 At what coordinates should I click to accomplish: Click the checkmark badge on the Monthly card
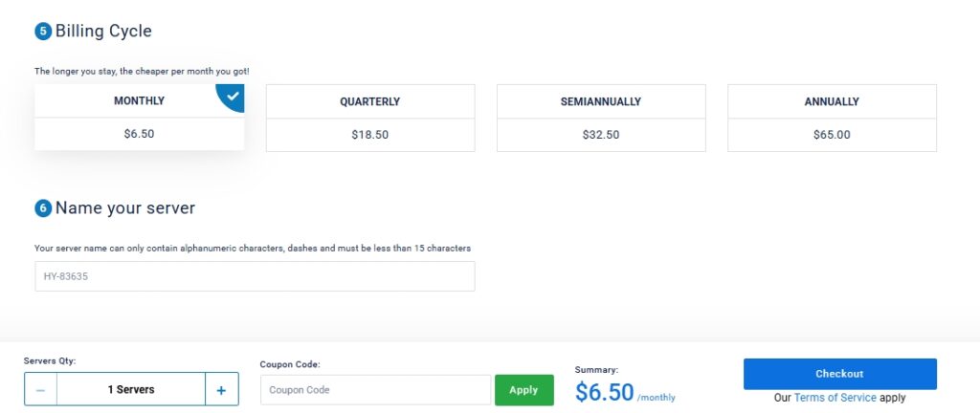click(233, 95)
